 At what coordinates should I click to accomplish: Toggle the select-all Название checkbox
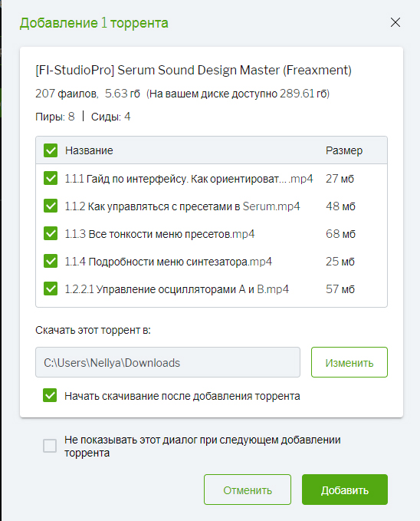51,150
